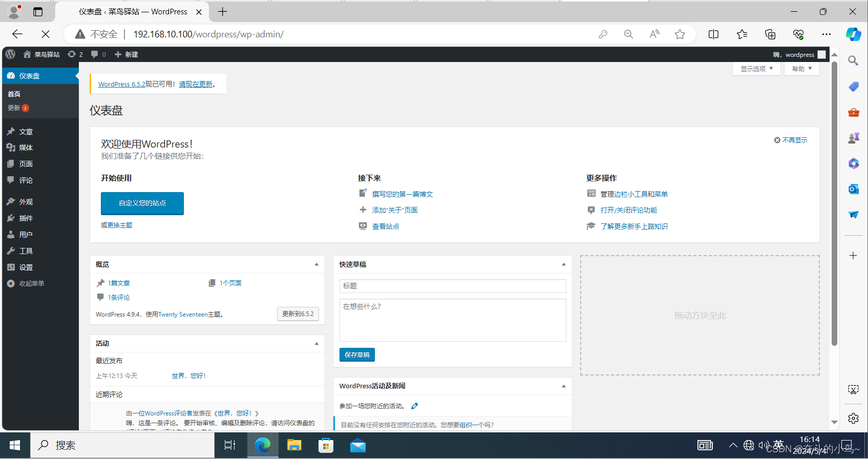Collapse the WordPress活动及新闻 widget
The height and width of the screenshot is (459, 868).
564,386
